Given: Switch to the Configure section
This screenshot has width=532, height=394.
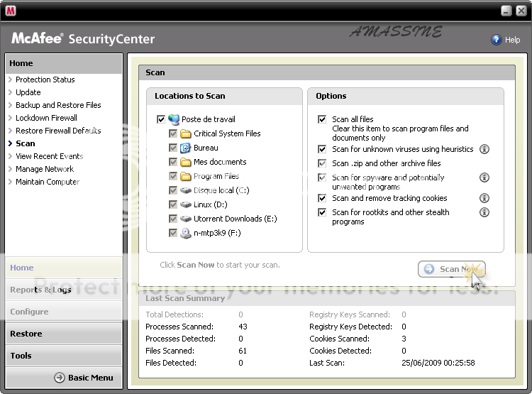Looking at the screenshot, I should [x=29, y=312].
